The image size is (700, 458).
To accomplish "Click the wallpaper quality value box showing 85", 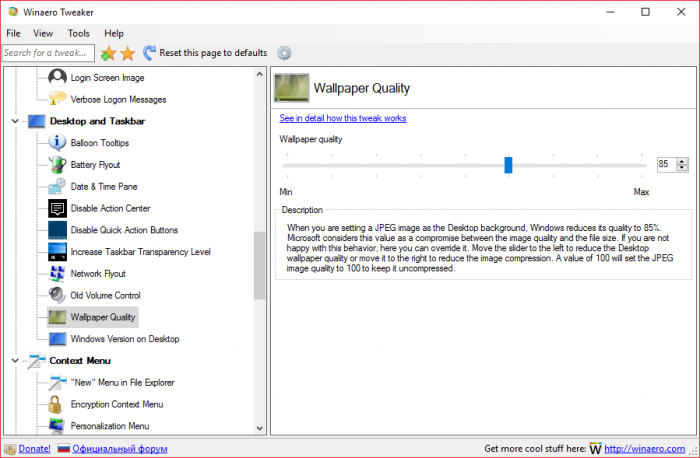I will [x=667, y=164].
